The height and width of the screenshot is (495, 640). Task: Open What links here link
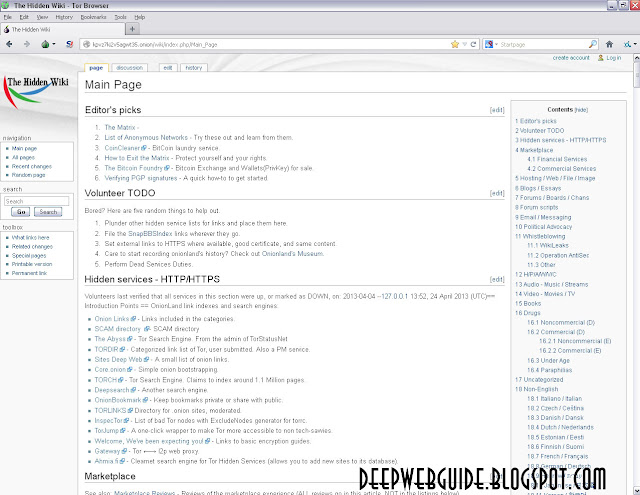point(30,238)
